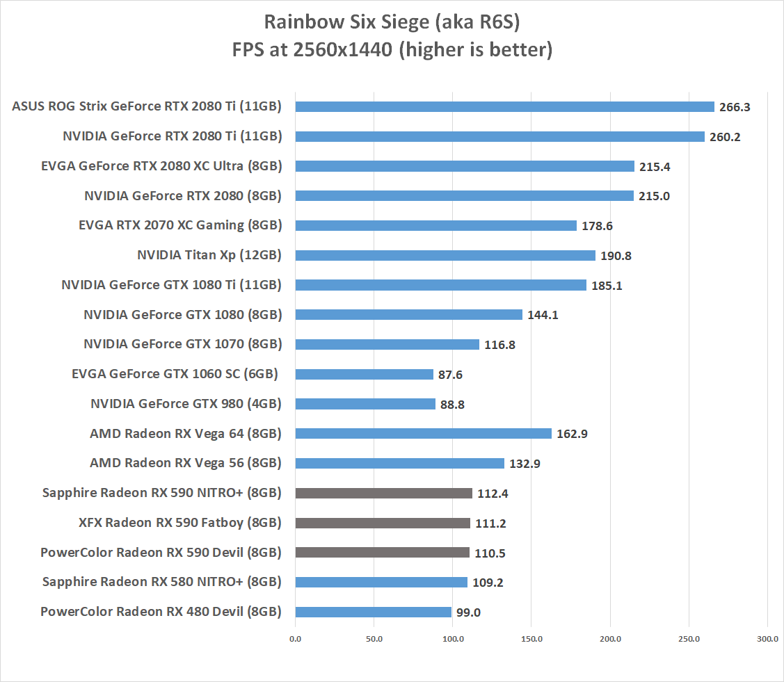Select the gray XFX RX 590 Fatboy bar

pos(383,523)
